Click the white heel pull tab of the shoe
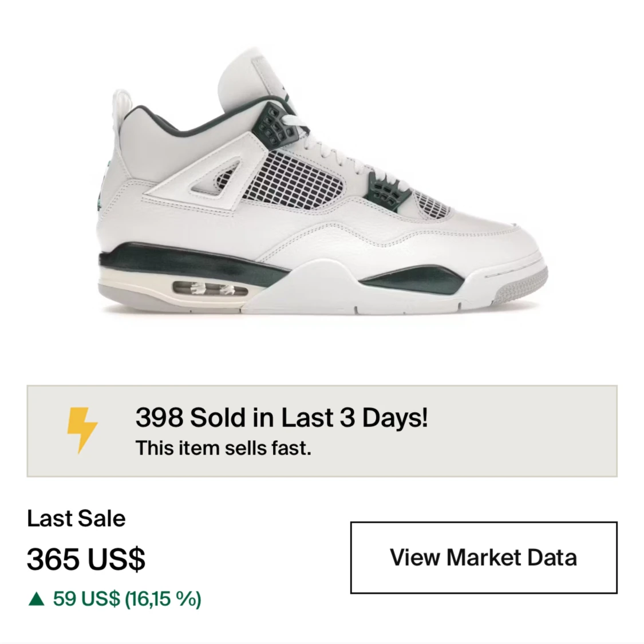 coord(119,109)
